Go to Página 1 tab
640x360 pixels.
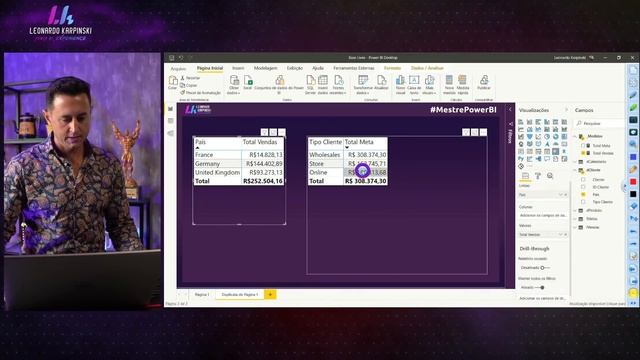tap(202, 294)
